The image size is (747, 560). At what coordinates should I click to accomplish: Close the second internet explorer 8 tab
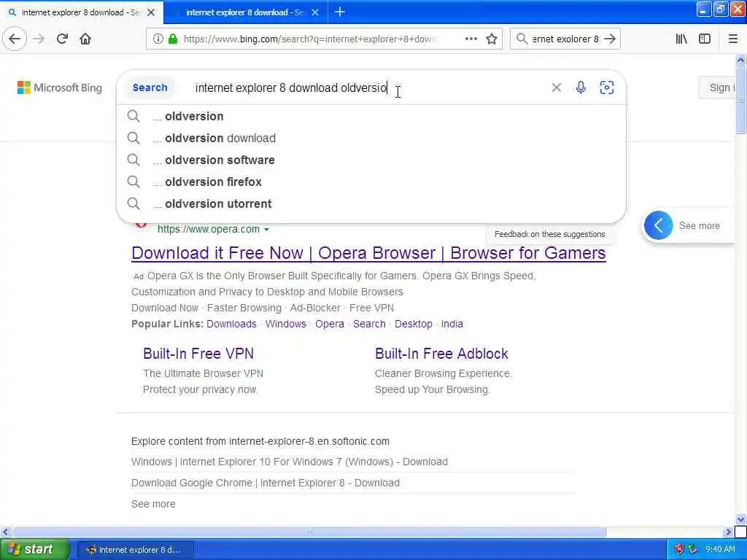(x=315, y=12)
